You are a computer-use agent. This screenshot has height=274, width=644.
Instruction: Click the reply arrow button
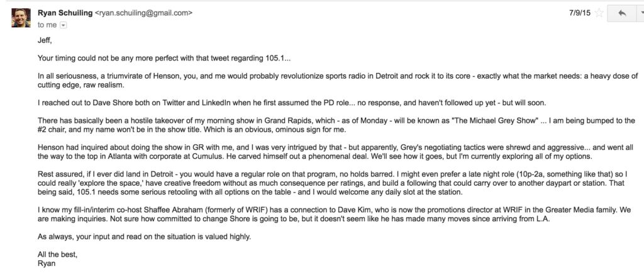tap(622, 13)
